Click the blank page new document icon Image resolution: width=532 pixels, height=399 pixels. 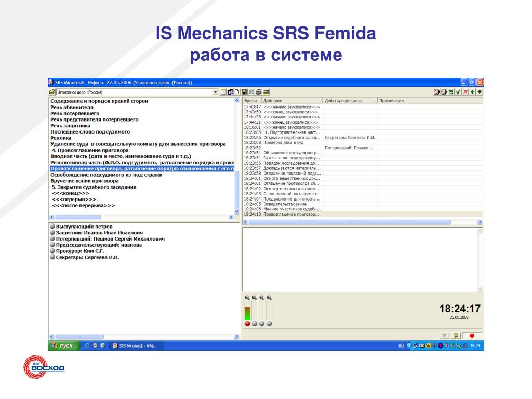click(x=237, y=92)
